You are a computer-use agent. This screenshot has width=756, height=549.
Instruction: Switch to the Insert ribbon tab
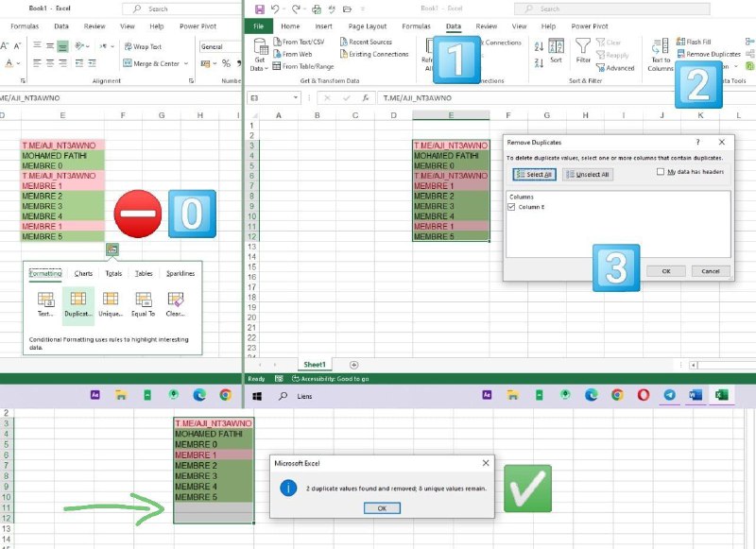point(323,26)
